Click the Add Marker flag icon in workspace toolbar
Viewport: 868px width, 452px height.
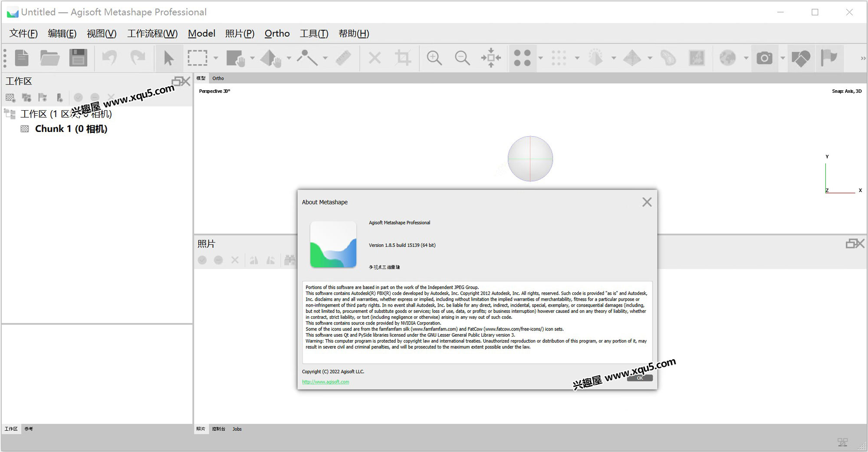click(x=43, y=98)
